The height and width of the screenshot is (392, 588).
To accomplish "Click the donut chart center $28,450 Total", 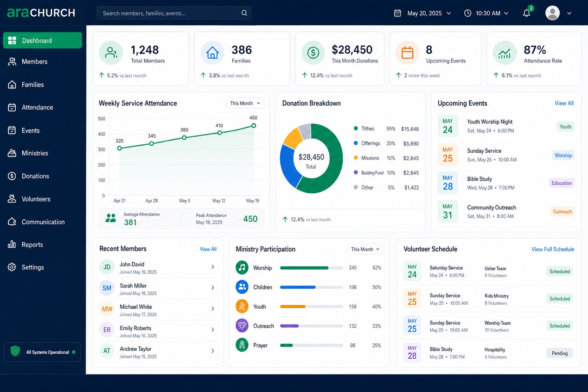I will click(311, 161).
